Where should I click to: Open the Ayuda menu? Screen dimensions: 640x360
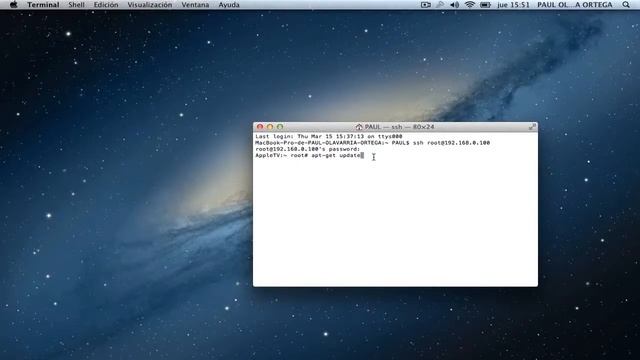coord(229,5)
